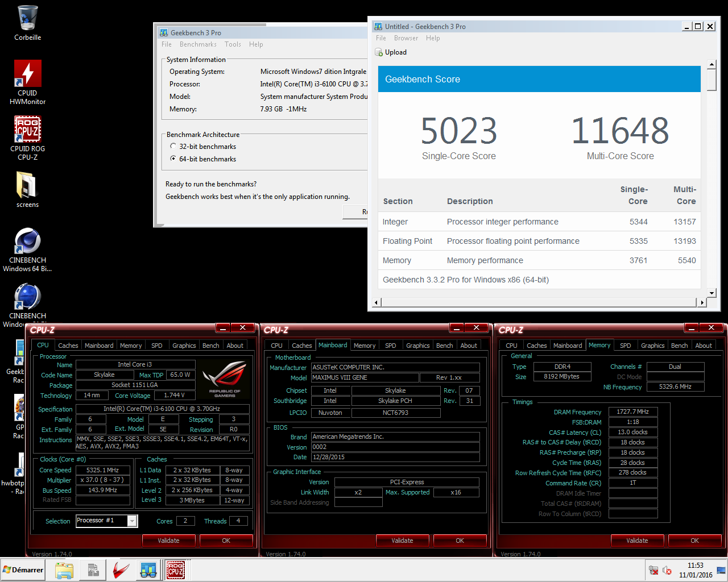Click the Upload icon in the Geekbench results window
Screen dimensions: 728x582
(379, 52)
